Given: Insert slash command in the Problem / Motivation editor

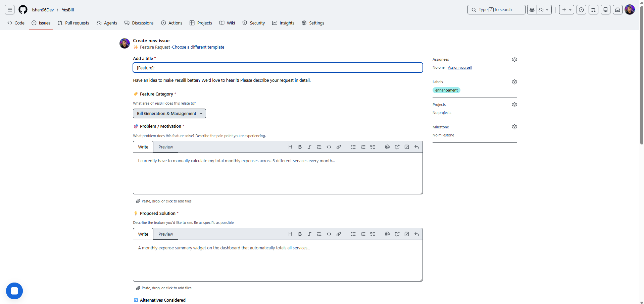Looking at the screenshot, I should [407, 147].
